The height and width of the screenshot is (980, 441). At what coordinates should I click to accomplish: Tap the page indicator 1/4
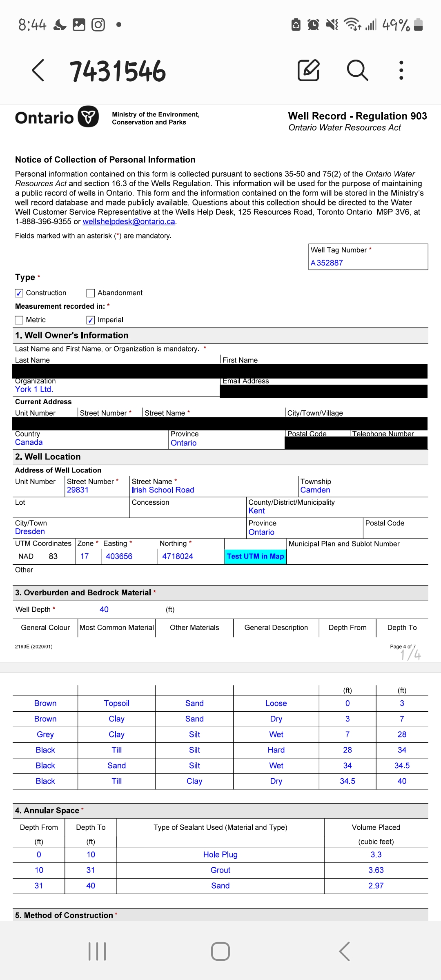click(x=411, y=655)
